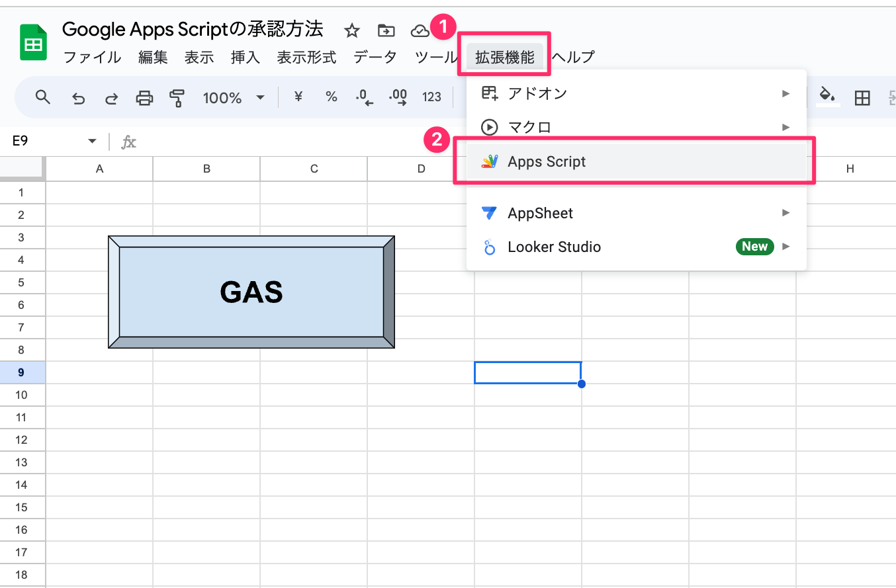Open the 編集 menu

point(153,58)
